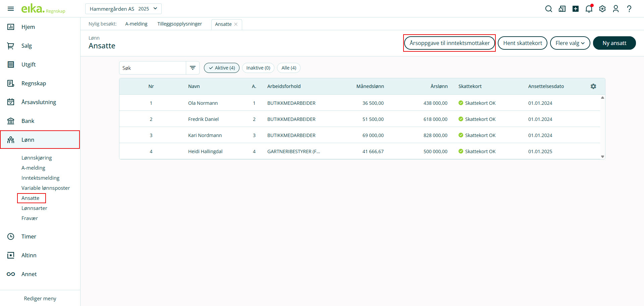Select the Alle (4) filter chip
The height and width of the screenshot is (306, 644).
tap(288, 68)
